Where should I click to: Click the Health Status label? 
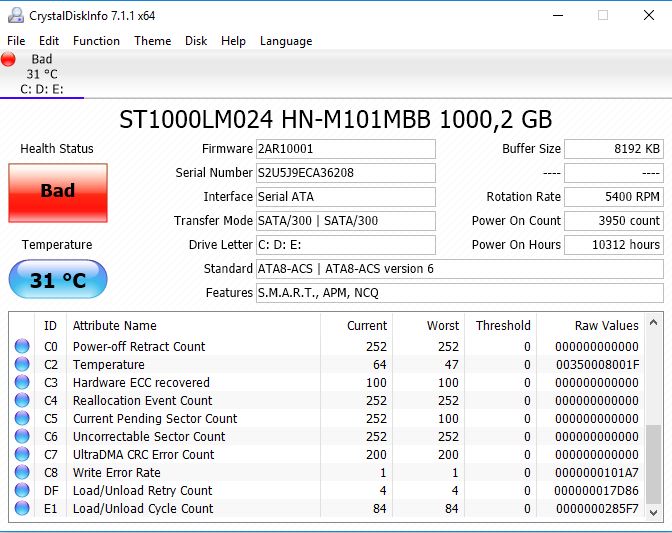[57, 149]
